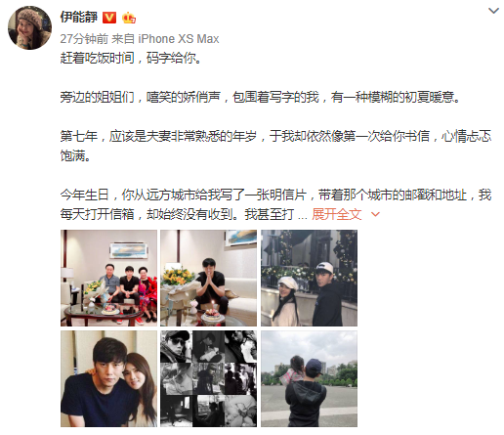504x435 pixels.
Task: Open the black-and-white collage photo
Action: click(x=208, y=378)
